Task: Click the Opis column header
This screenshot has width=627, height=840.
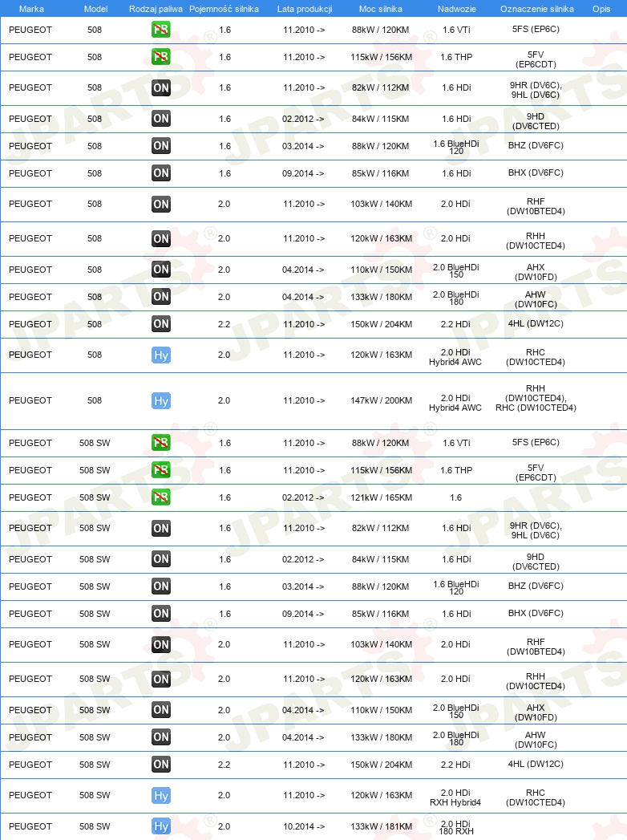Action: point(601,9)
